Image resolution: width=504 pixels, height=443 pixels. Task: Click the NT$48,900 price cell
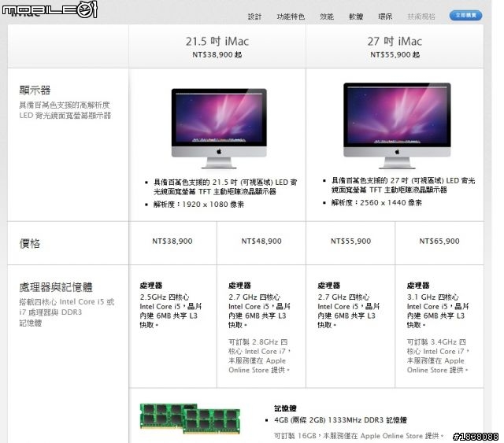tap(261, 242)
